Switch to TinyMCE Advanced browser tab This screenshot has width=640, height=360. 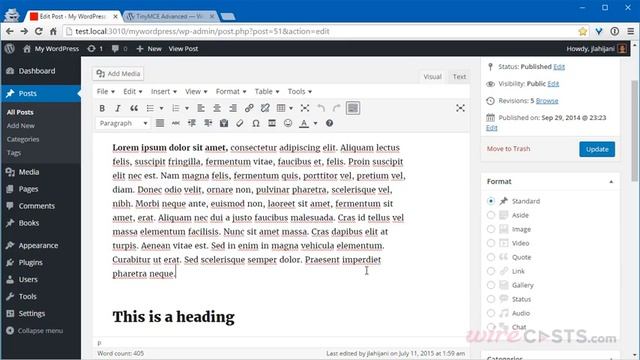(x=169, y=16)
